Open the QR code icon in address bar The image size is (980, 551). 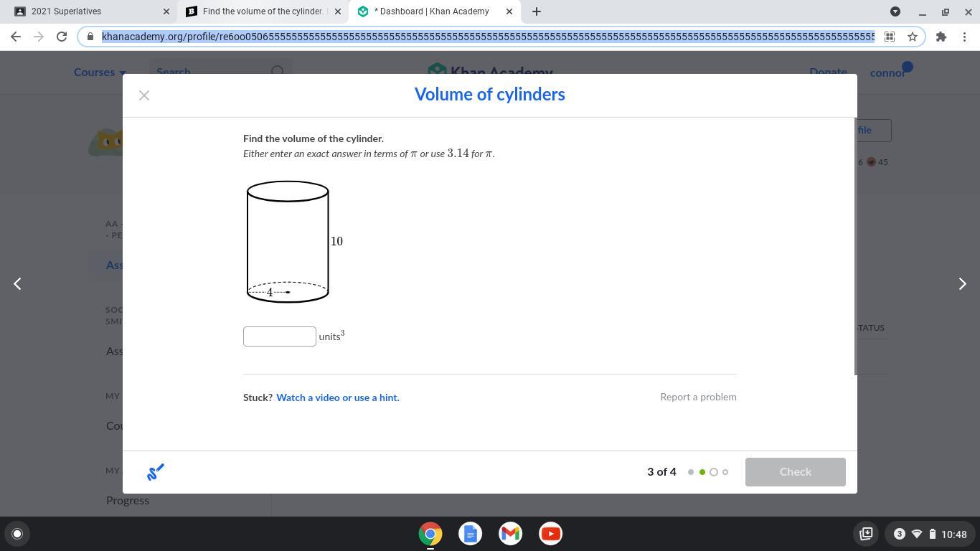(890, 37)
